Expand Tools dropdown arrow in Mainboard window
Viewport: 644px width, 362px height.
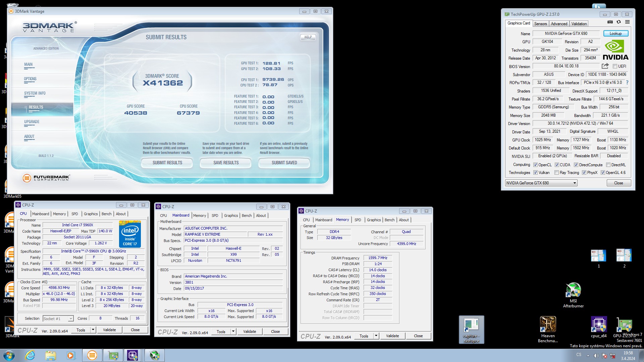click(x=233, y=331)
